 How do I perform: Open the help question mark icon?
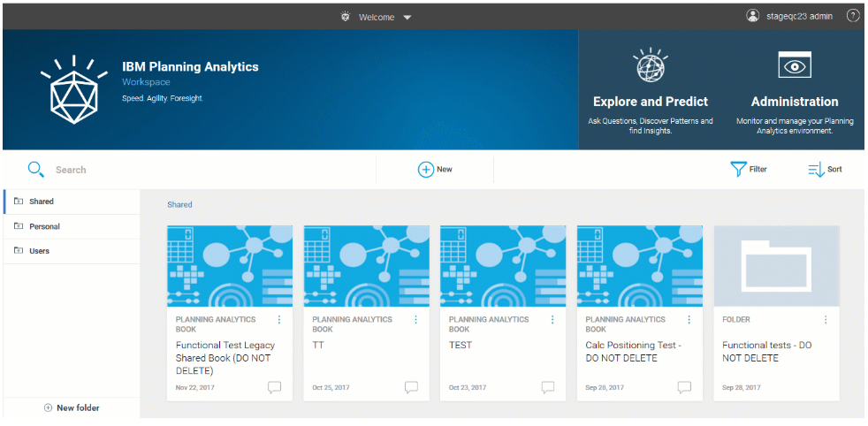point(852,16)
